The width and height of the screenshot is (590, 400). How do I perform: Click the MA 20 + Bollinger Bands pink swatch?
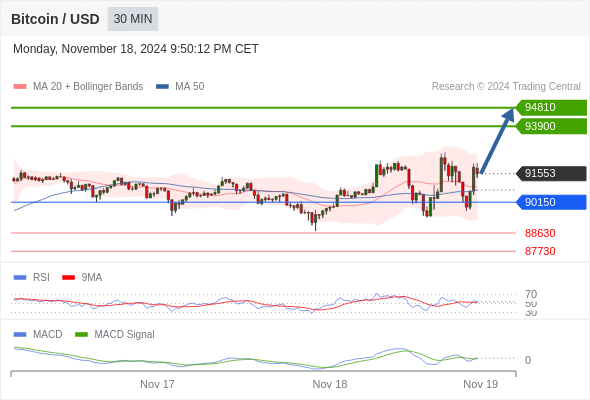click(x=20, y=87)
